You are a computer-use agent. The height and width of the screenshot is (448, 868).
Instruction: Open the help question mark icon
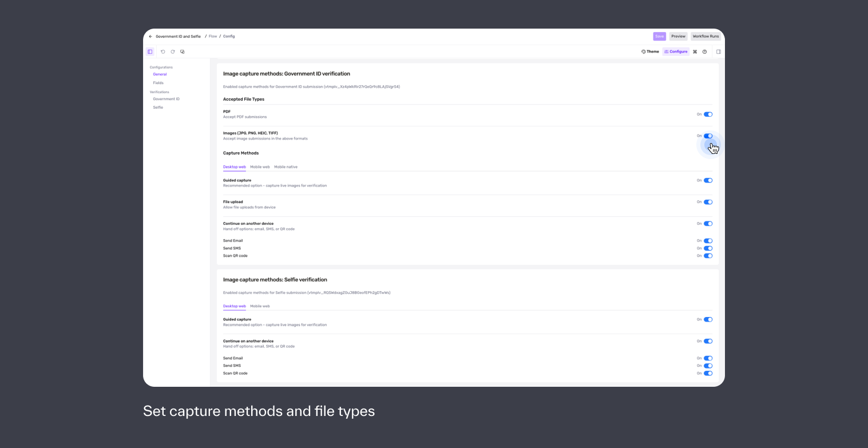tap(704, 51)
